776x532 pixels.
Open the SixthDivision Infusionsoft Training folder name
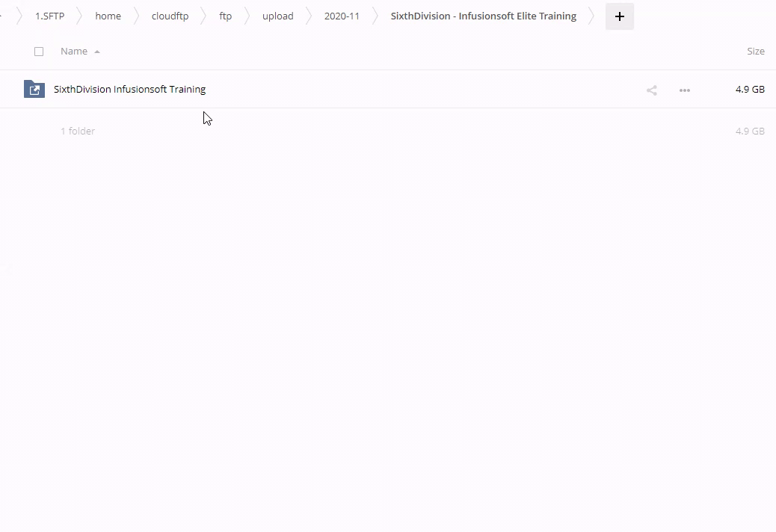coord(129,89)
